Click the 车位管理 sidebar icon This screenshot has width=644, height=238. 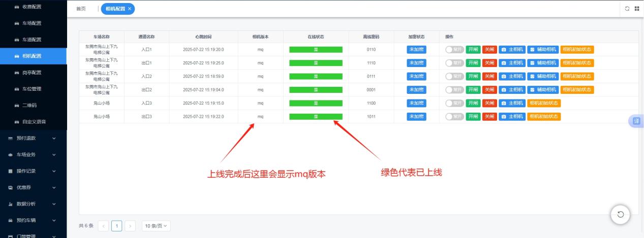point(17,89)
